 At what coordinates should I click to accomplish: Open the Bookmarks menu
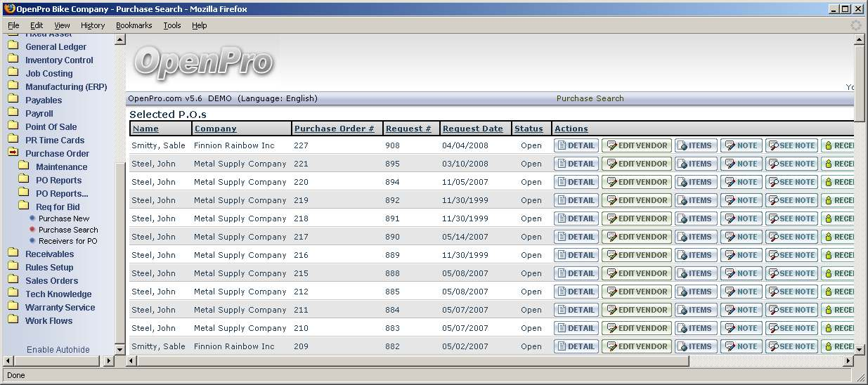tap(134, 25)
